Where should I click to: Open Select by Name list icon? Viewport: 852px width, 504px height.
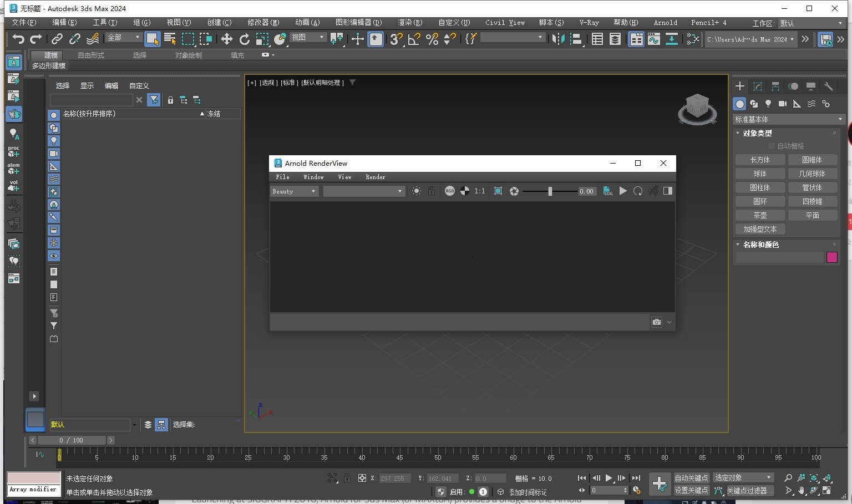coord(170,39)
